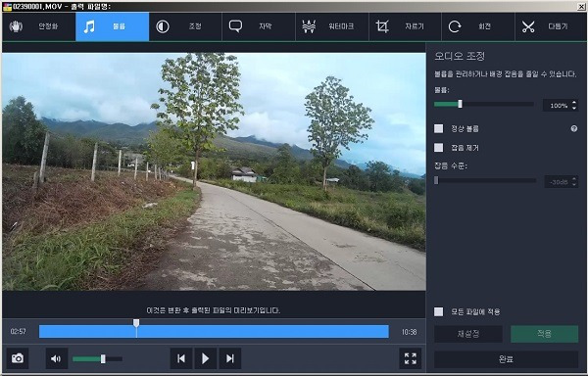This screenshot has width=588, height=376.
Task: Open the 자막 subtitles tab
Action: click(259, 26)
